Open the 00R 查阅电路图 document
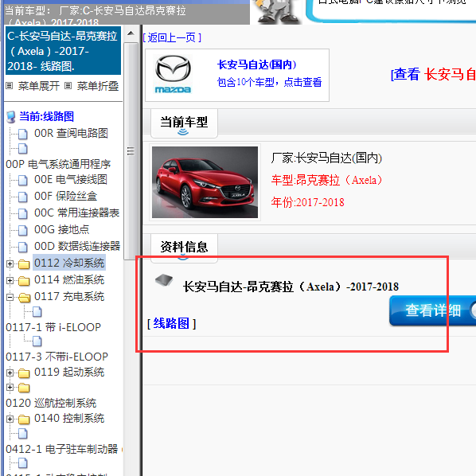This screenshot has width=476, height=476. coord(71,133)
